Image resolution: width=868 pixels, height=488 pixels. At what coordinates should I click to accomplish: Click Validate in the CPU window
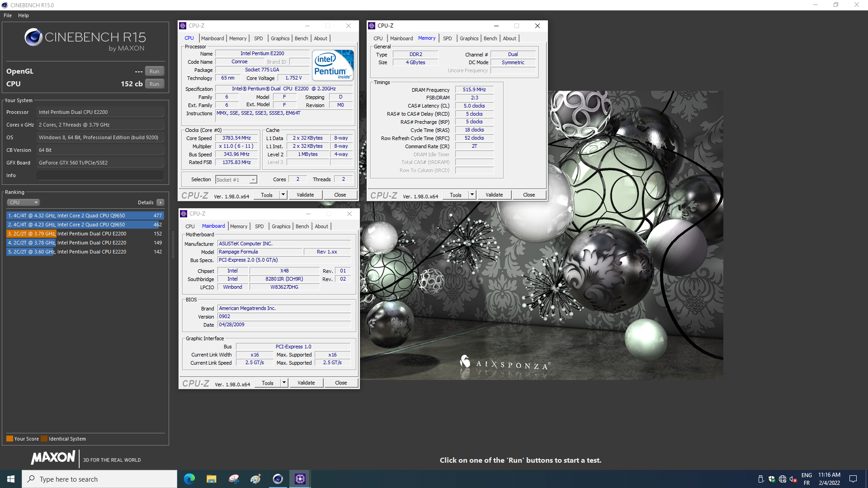click(305, 195)
